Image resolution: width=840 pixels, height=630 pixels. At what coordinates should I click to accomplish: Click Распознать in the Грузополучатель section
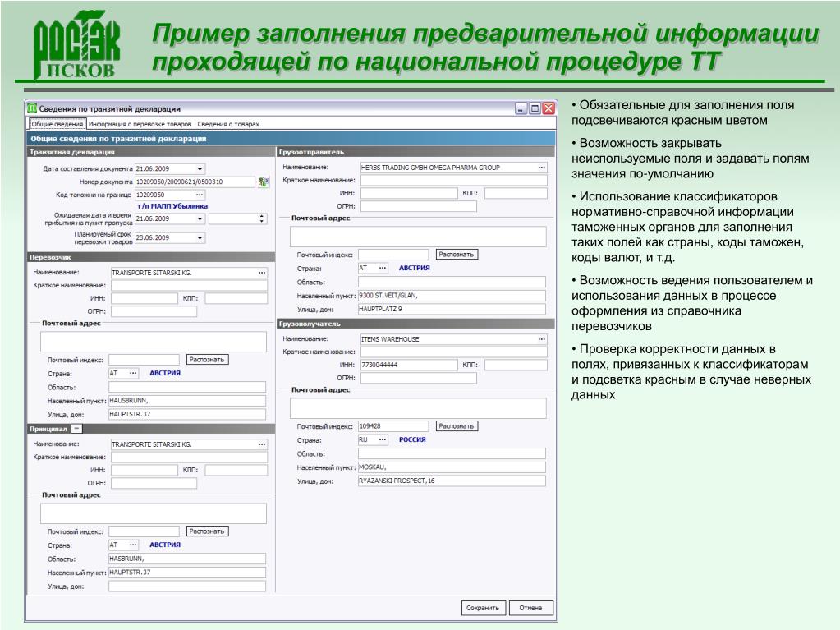tap(457, 426)
